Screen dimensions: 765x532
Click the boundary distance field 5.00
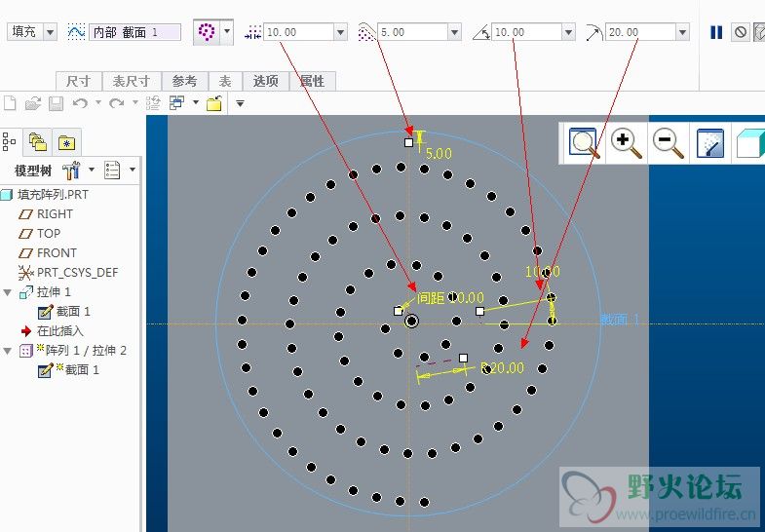[413, 33]
